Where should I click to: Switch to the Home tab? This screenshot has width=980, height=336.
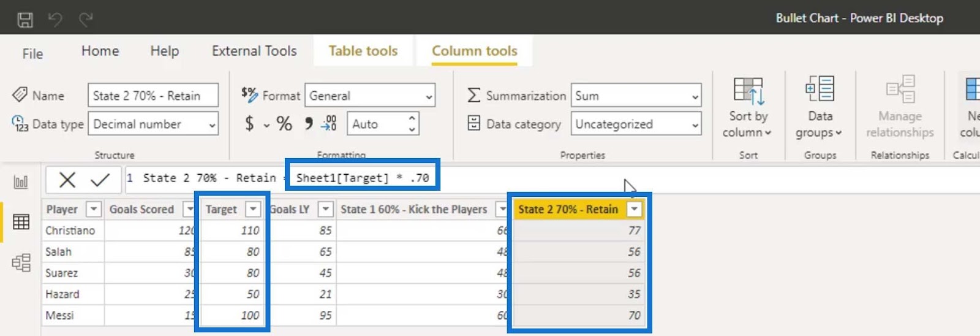coord(100,51)
